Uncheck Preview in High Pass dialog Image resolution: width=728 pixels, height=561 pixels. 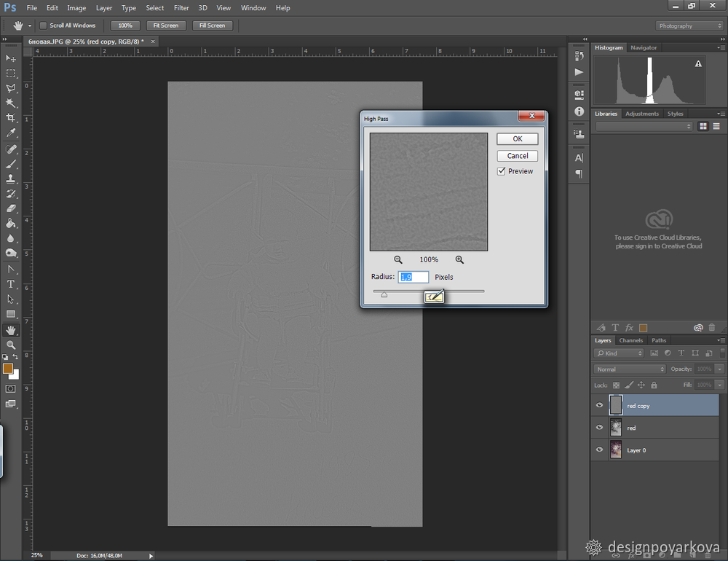click(x=502, y=171)
